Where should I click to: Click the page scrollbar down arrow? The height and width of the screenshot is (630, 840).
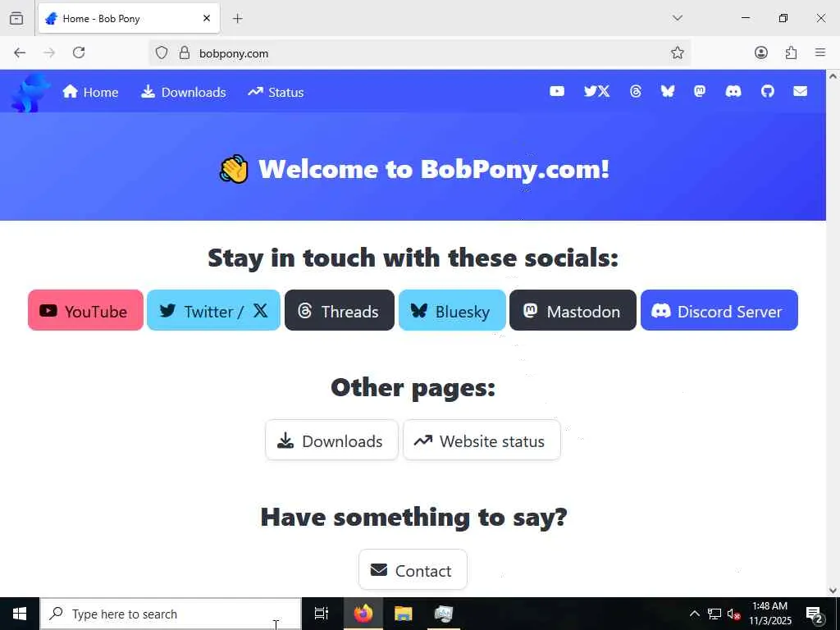(x=833, y=591)
